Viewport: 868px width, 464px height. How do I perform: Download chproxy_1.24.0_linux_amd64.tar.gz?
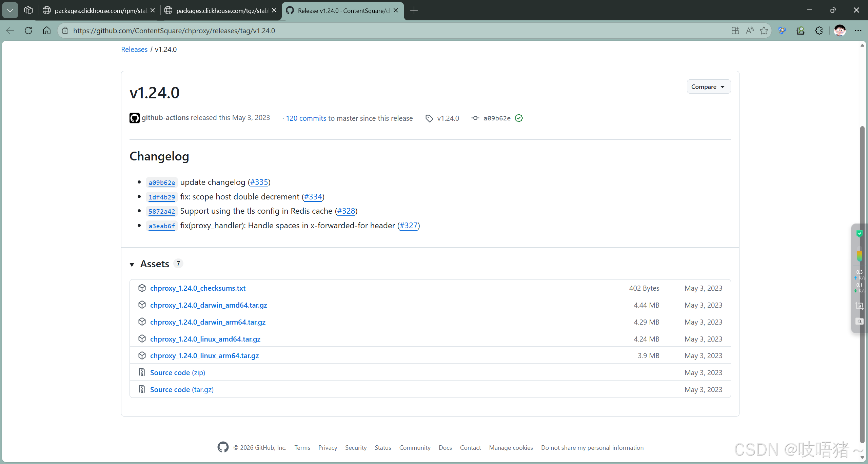tap(205, 339)
